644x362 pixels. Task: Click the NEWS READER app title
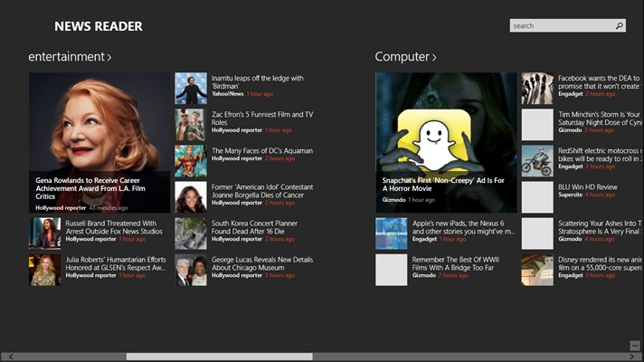(x=99, y=26)
